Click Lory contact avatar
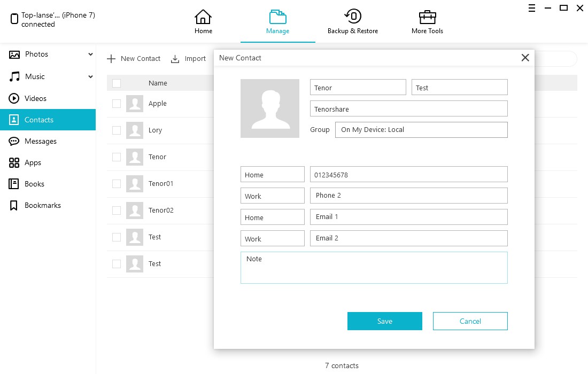The height and width of the screenshot is (374, 588). click(135, 130)
